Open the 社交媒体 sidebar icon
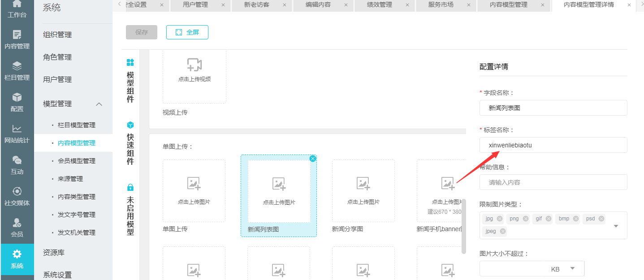 coord(17,191)
